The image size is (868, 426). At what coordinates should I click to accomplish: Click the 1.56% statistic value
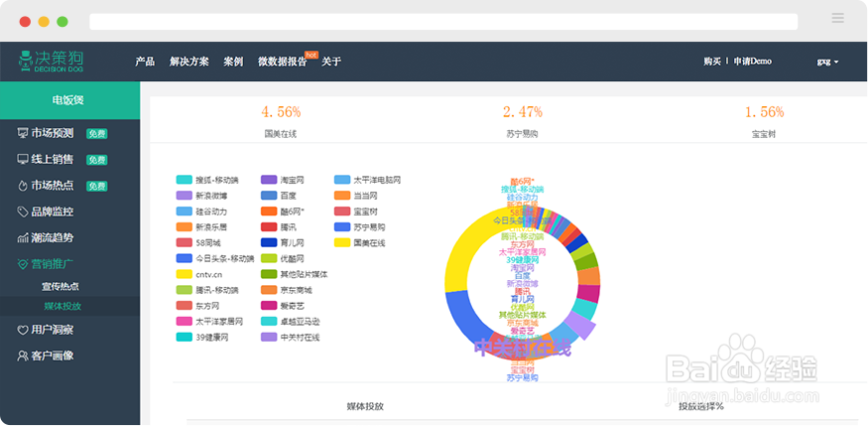coord(764,112)
